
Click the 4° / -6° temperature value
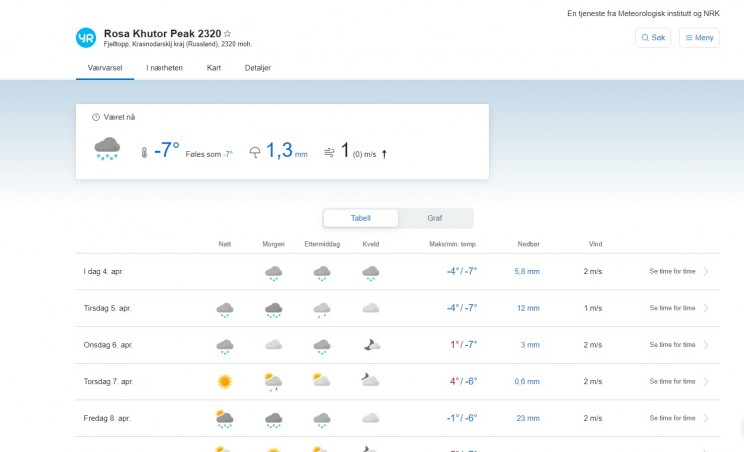[x=463, y=381]
